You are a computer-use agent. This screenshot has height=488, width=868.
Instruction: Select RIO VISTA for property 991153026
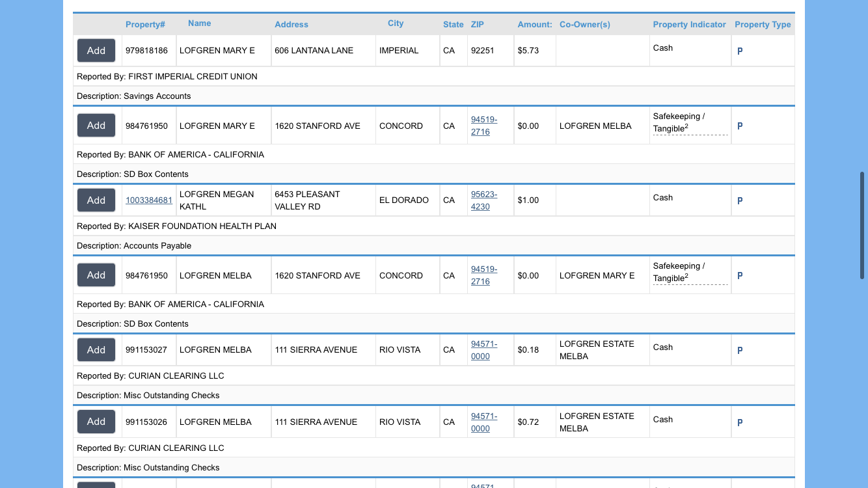(x=400, y=422)
